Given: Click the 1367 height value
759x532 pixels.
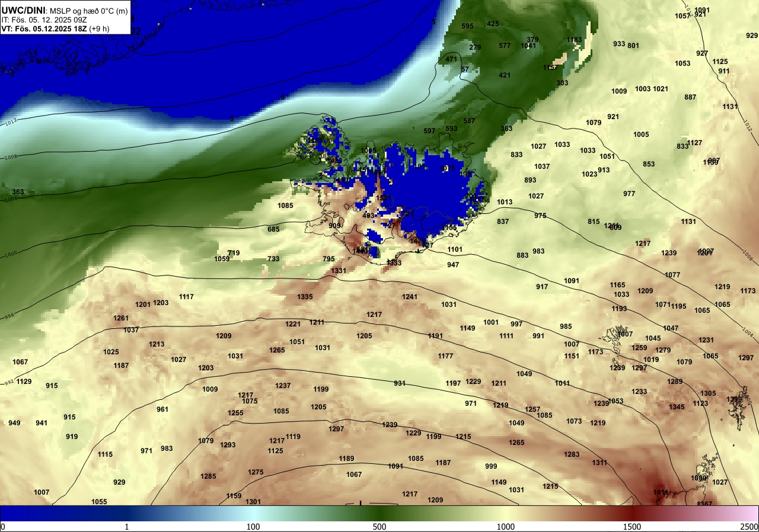Looking at the screenshot, I should pyautogui.click(x=704, y=504).
